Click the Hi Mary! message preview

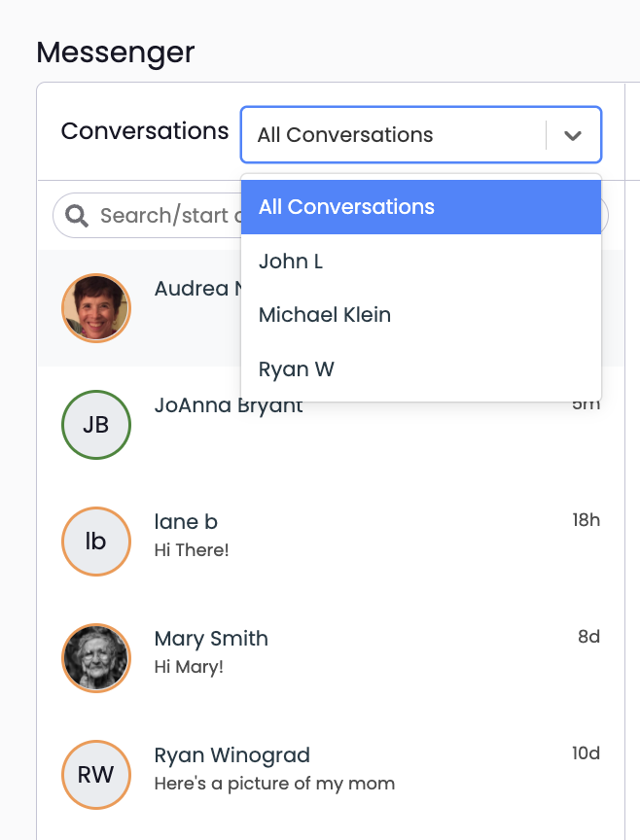[189, 667]
